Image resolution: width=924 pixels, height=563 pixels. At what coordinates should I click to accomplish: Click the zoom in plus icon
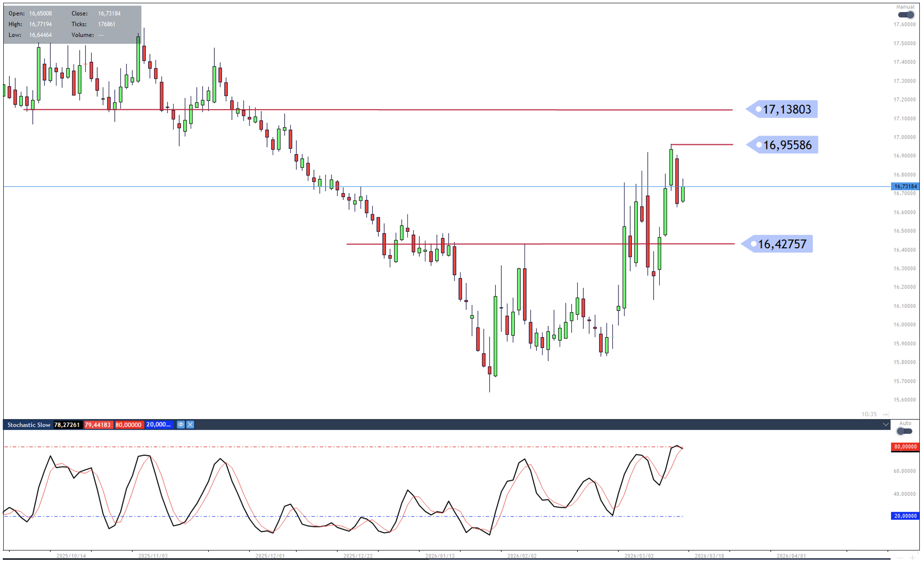[912, 557]
